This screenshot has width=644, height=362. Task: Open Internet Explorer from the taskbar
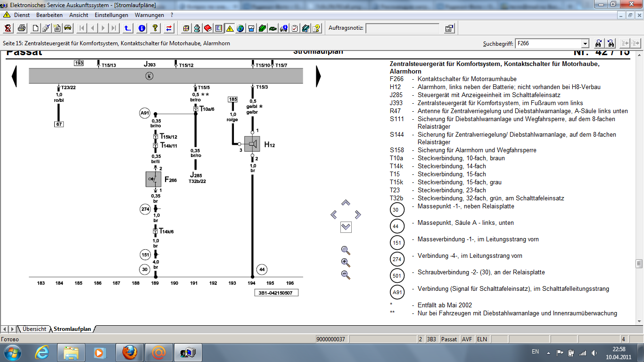(43, 352)
